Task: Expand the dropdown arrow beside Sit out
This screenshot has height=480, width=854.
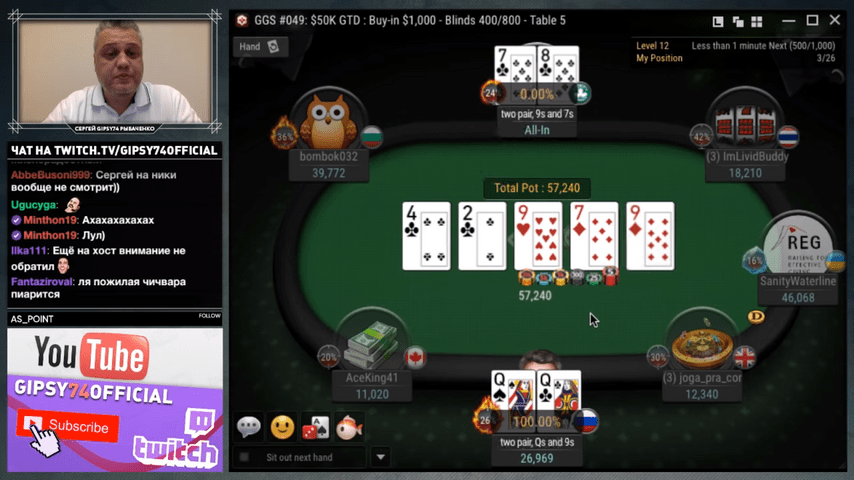Action: [381, 457]
